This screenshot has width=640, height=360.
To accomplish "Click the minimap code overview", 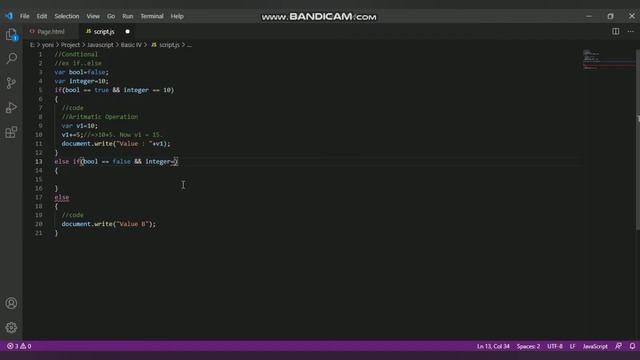I will tap(608, 60).
